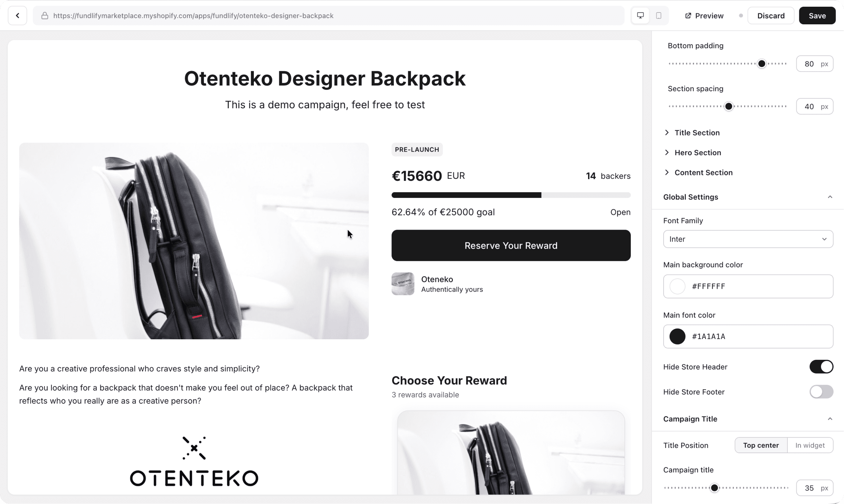Click the back arrow button
The height and width of the screenshot is (504, 844).
17,16
